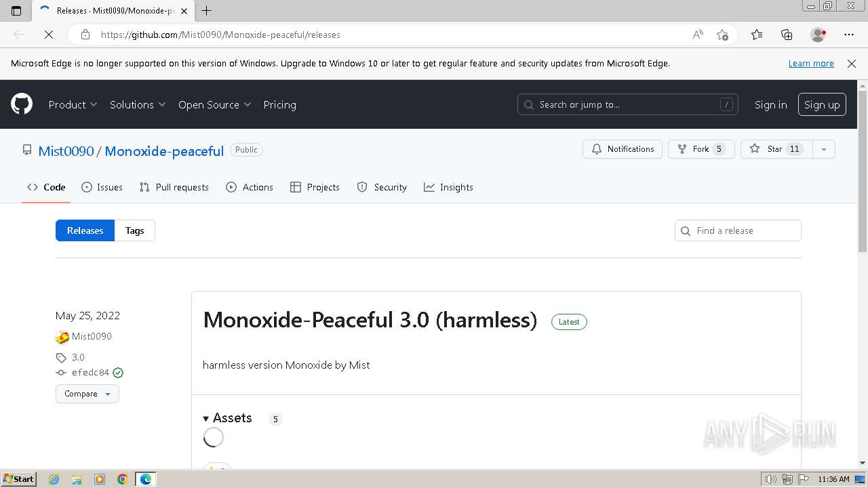Open the Edge profile avatar
The width and height of the screenshot is (868, 488).
[x=818, y=35]
